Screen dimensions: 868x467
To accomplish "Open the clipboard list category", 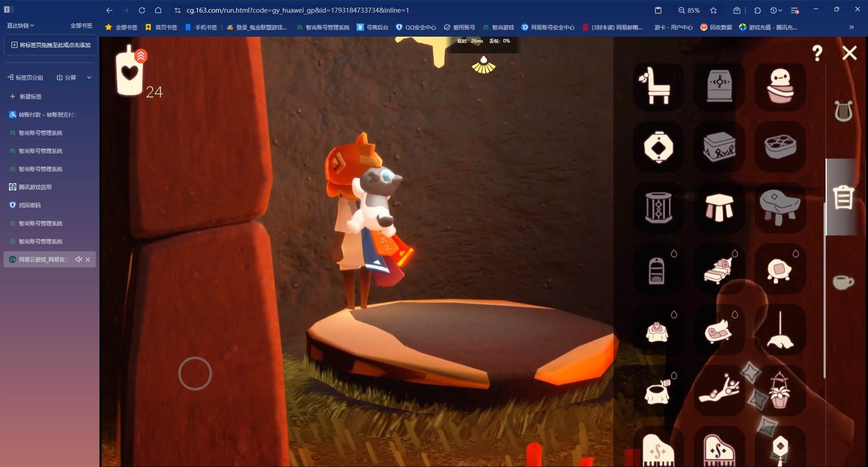I will 843,197.
